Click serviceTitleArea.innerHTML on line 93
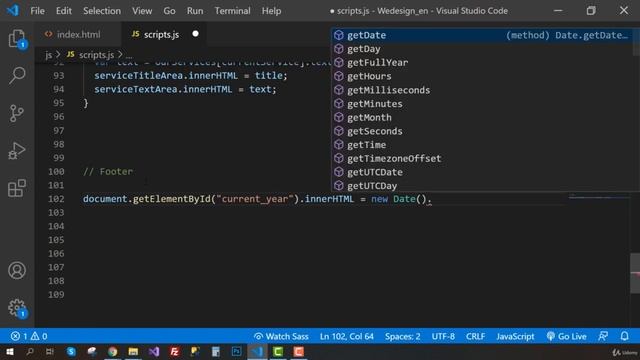Screen dimensions: 640x360 pos(166,76)
